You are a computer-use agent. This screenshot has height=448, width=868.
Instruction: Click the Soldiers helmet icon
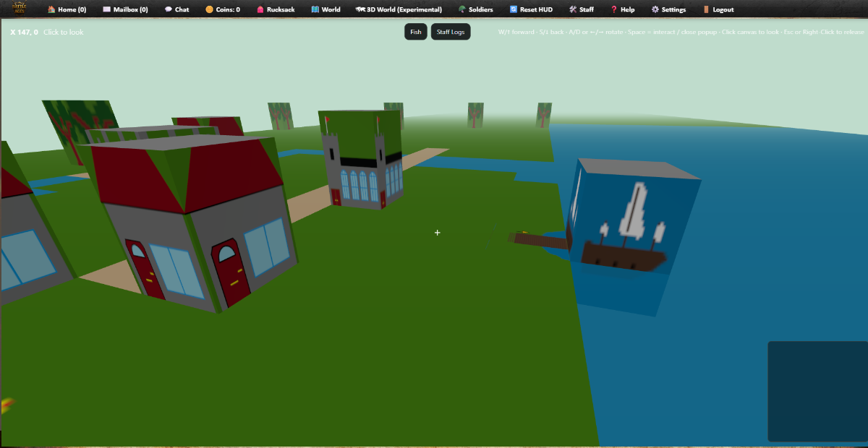462,9
